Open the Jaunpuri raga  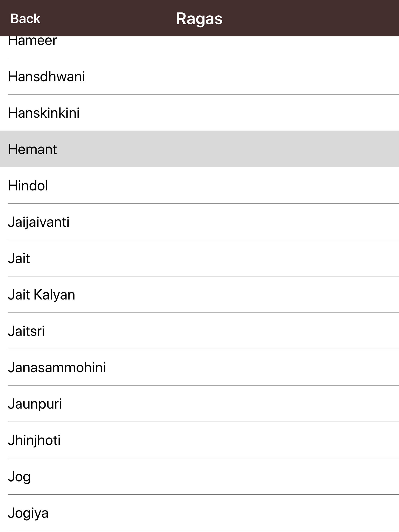click(35, 404)
